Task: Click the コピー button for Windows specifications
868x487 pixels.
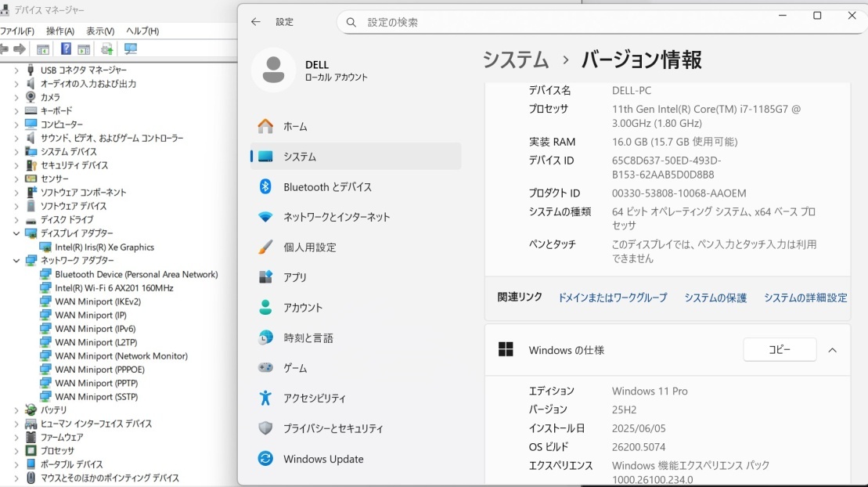Action: pyautogui.click(x=779, y=349)
